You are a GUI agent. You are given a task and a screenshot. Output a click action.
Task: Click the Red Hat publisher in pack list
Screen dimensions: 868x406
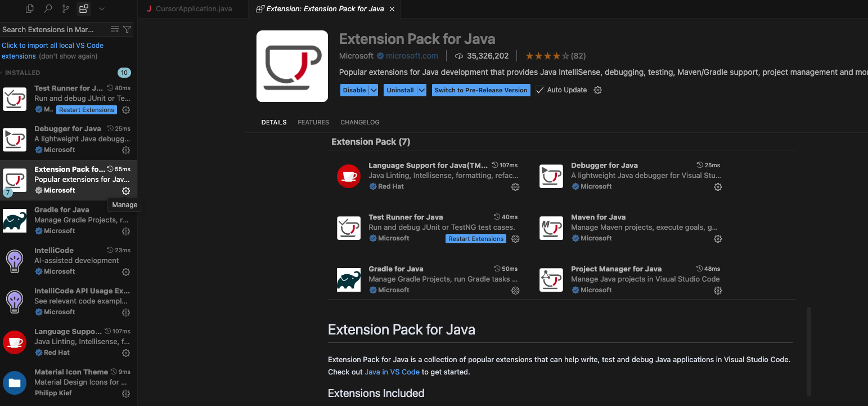(391, 186)
